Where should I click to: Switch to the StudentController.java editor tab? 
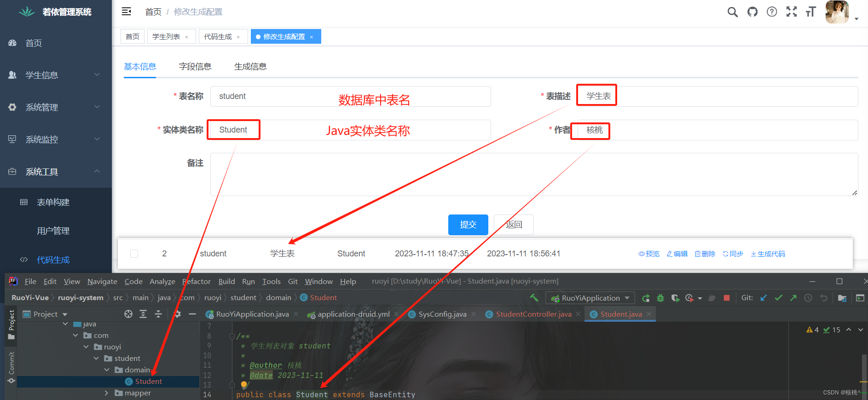[533, 314]
